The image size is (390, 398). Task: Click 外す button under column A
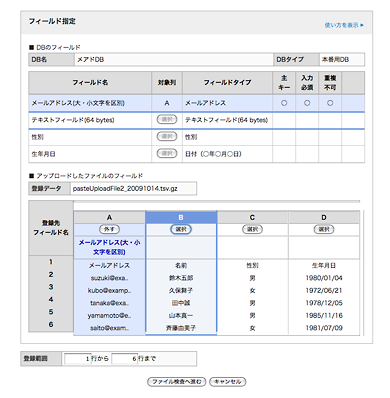coord(109,229)
